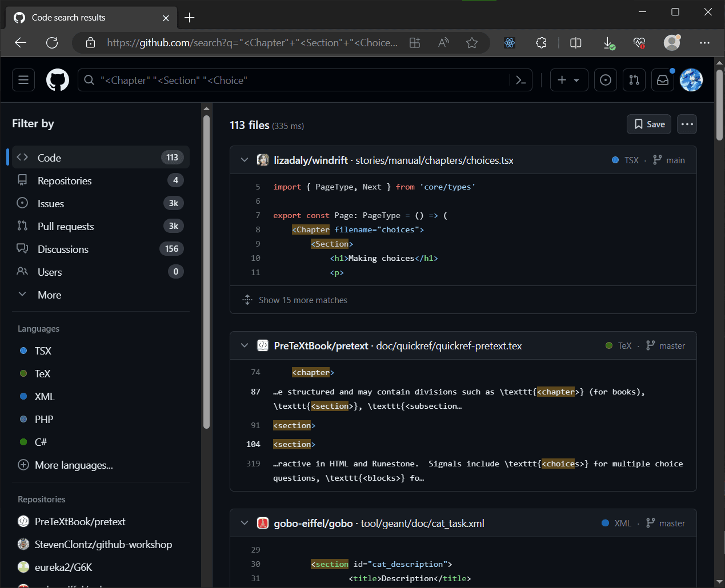Screen dimensions: 725x588
Task: Click the search magnifier icon
Action: tap(89, 80)
